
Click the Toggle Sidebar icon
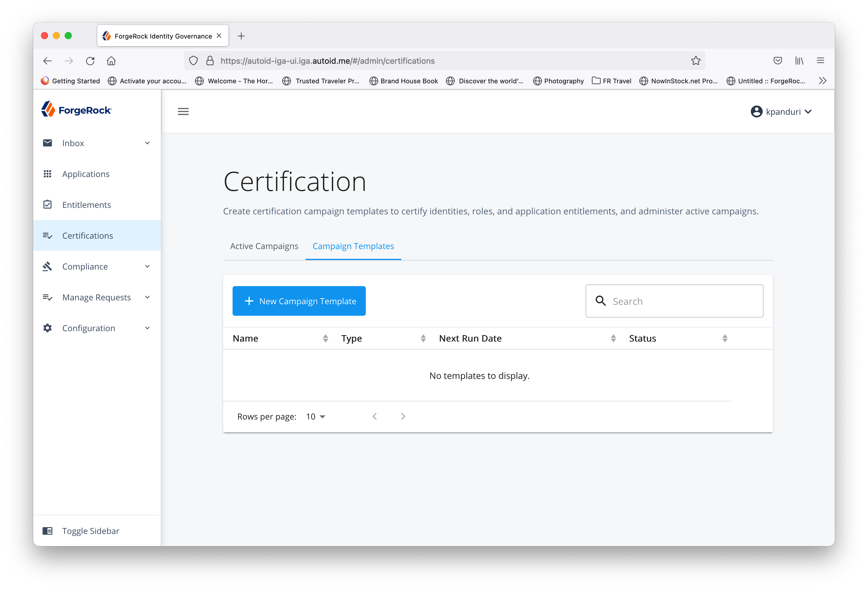coord(47,531)
